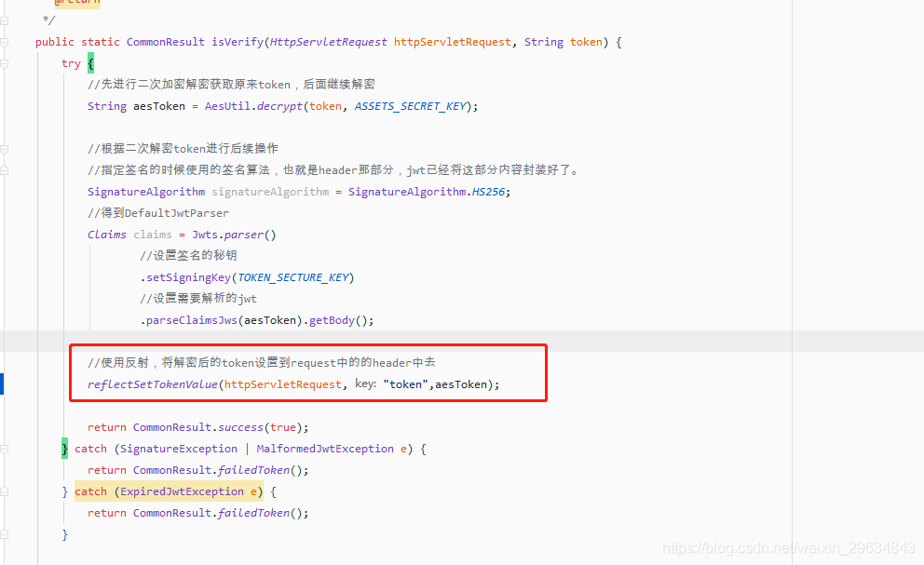Click the grayed signatureAlgorithm variable name
This screenshot has width=924, height=565.
pos(270,192)
